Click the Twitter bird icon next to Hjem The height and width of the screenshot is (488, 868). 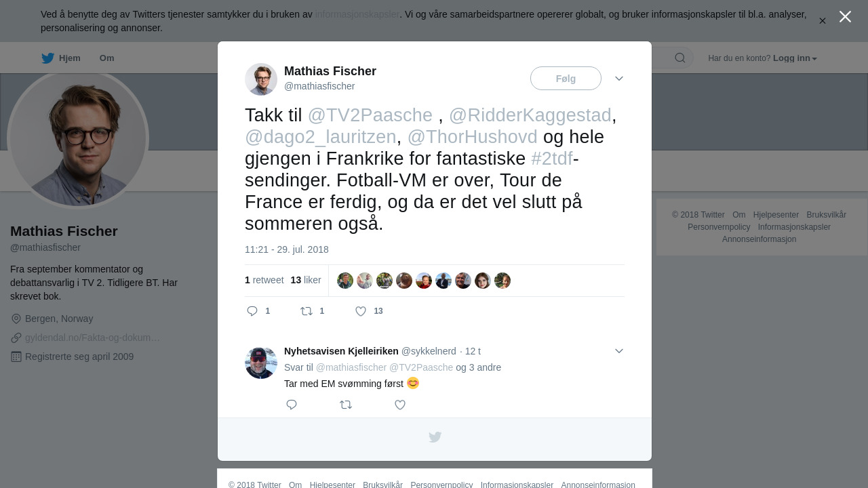(47, 58)
